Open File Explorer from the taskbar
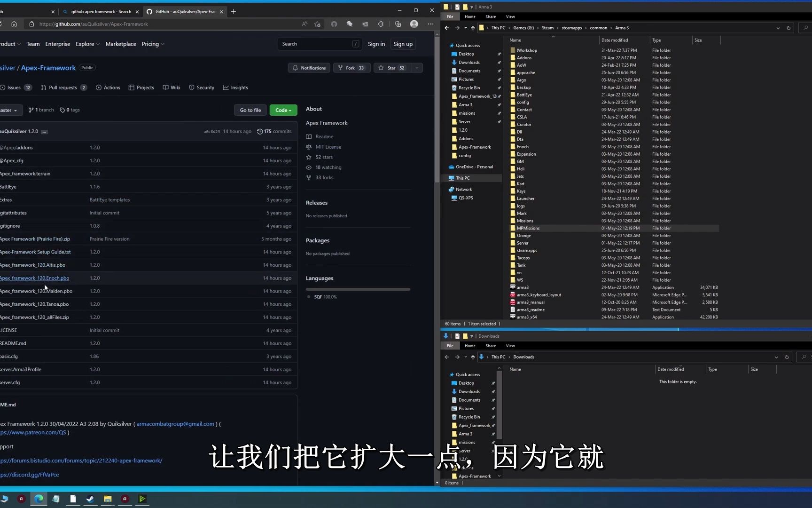This screenshot has height=508, width=812. pyautogui.click(x=108, y=499)
